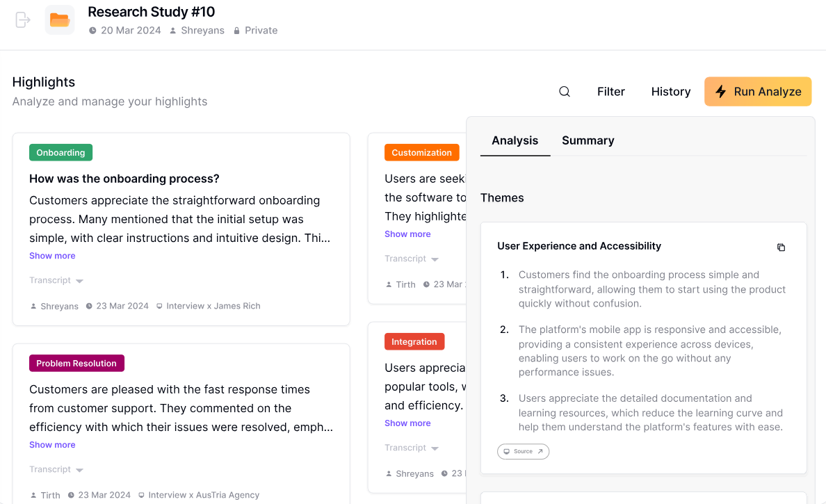Click the green Onboarding tag
The height and width of the screenshot is (504, 826).
click(60, 153)
